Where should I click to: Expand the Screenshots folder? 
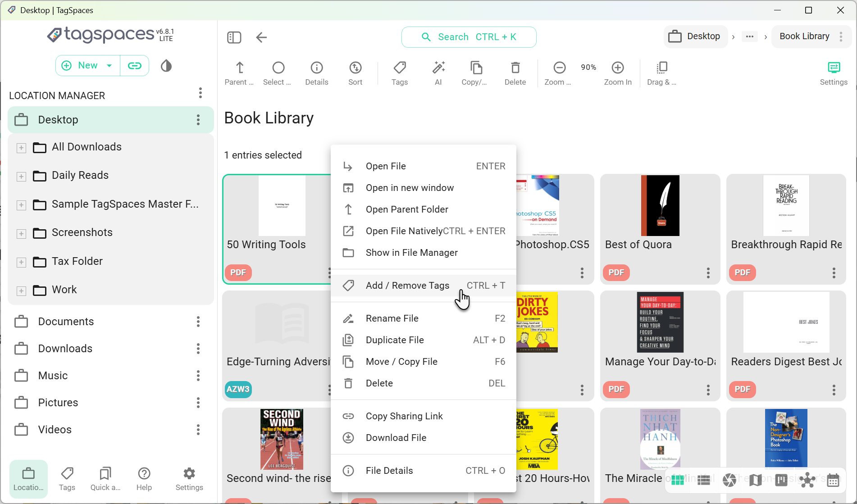click(21, 233)
